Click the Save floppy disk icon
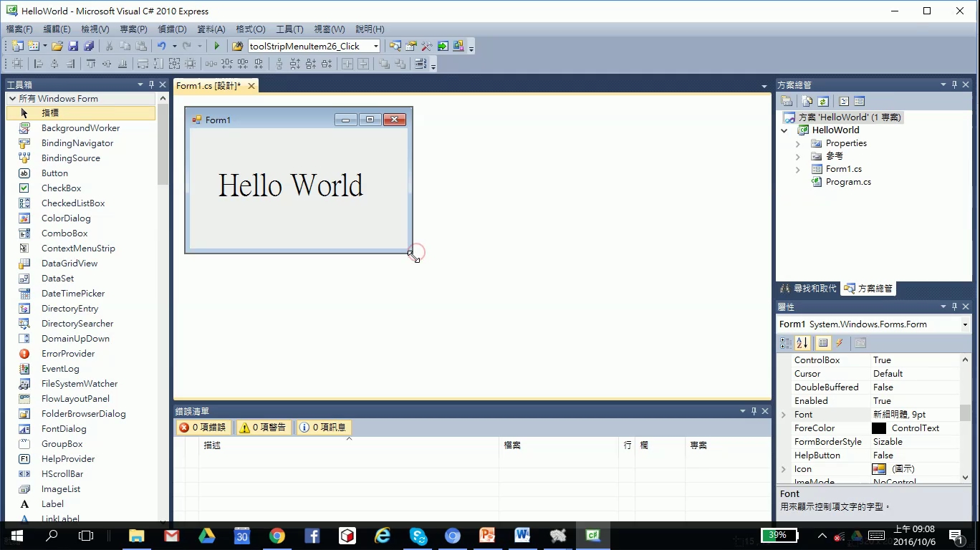The height and width of the screenshot is (550, 980). coord(73,46)
